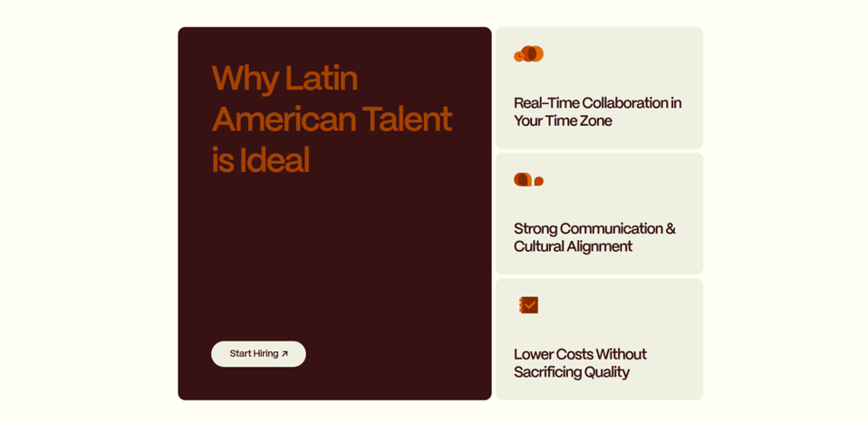The width and height of the screenshot is (868, 422).
Task: Open the Real-Time Collaboration in Your Time Zone card
Action: click(599, 88)
